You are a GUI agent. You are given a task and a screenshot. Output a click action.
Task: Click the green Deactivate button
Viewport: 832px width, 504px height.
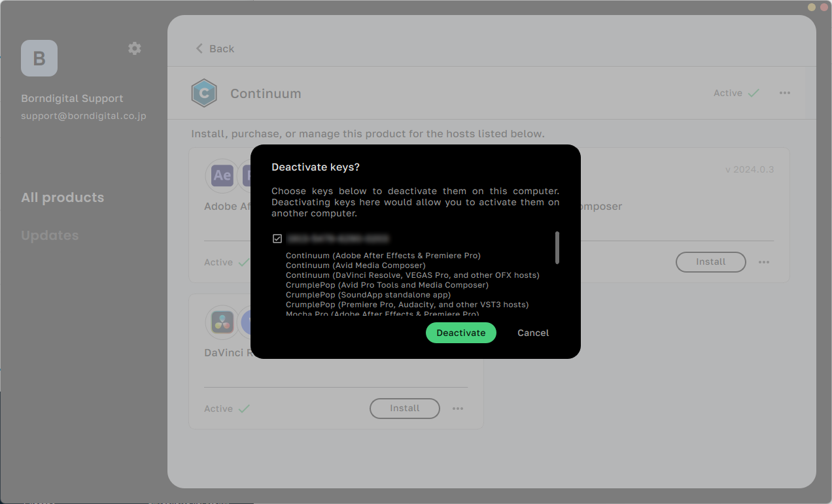tap(461, 333)
